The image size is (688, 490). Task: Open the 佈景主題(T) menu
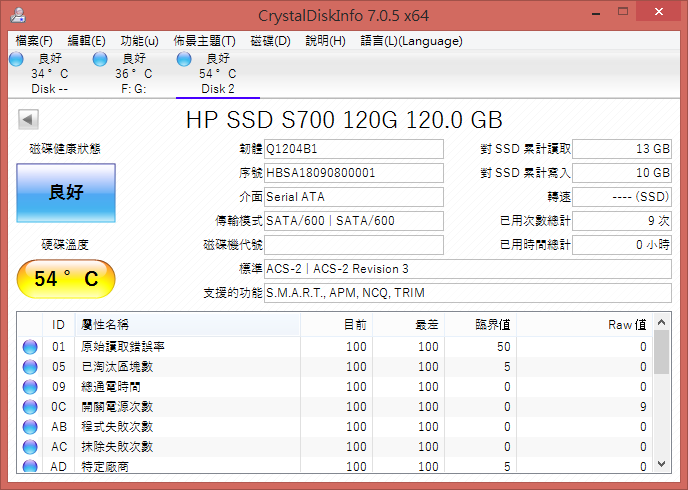click(204, 41)
